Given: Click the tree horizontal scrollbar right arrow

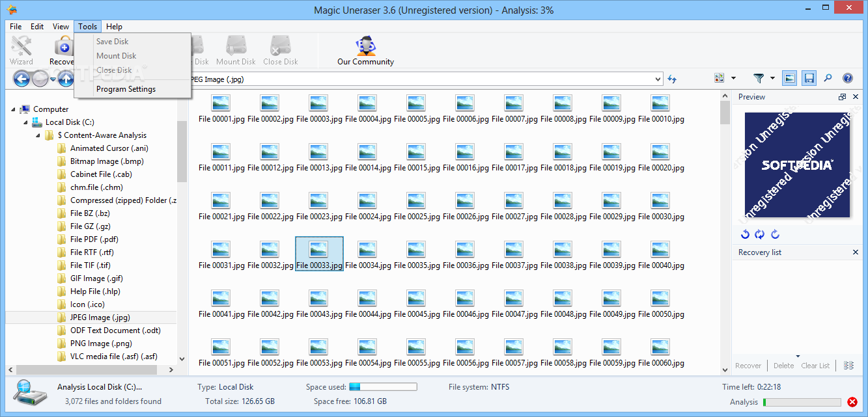Looking at the screenshot, I should click(172, 370).
